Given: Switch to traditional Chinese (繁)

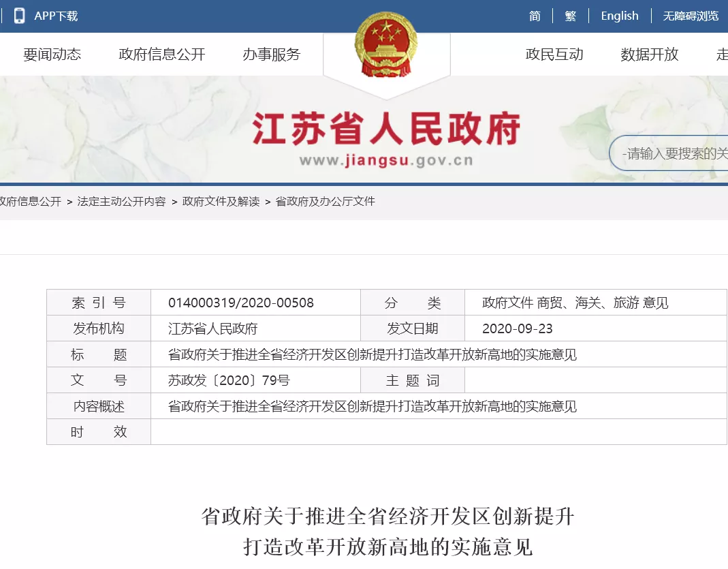Looking at the screenshot, I should coord(570,16).
